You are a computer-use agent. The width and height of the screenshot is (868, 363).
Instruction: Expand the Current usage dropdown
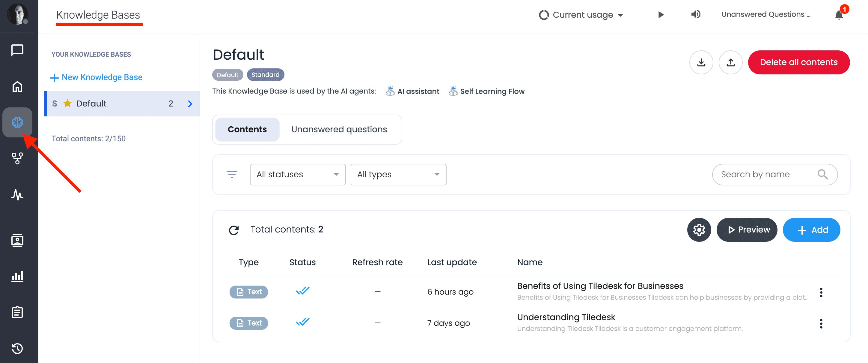[x=581, y=15]
